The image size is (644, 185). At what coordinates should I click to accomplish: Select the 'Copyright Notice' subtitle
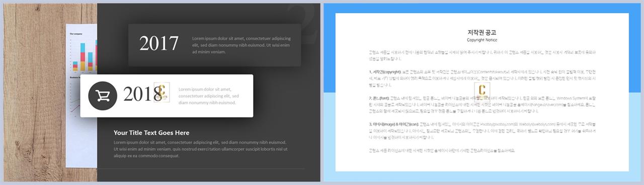pos(482,40)
